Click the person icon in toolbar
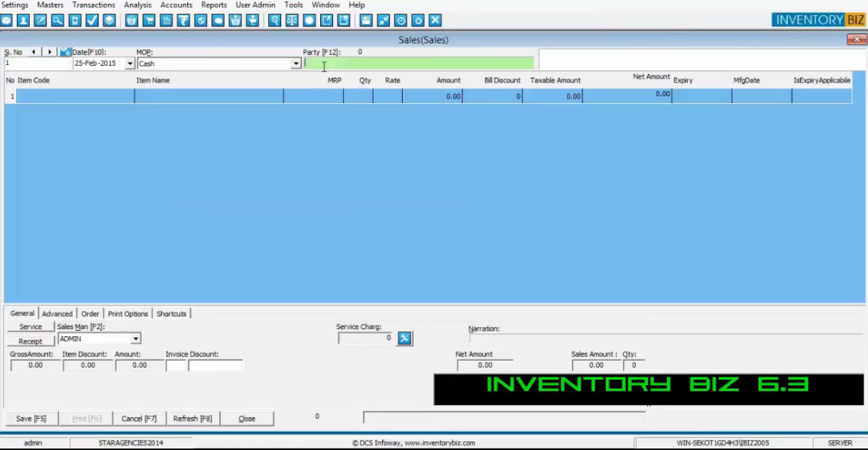 (x=23, y=21)
